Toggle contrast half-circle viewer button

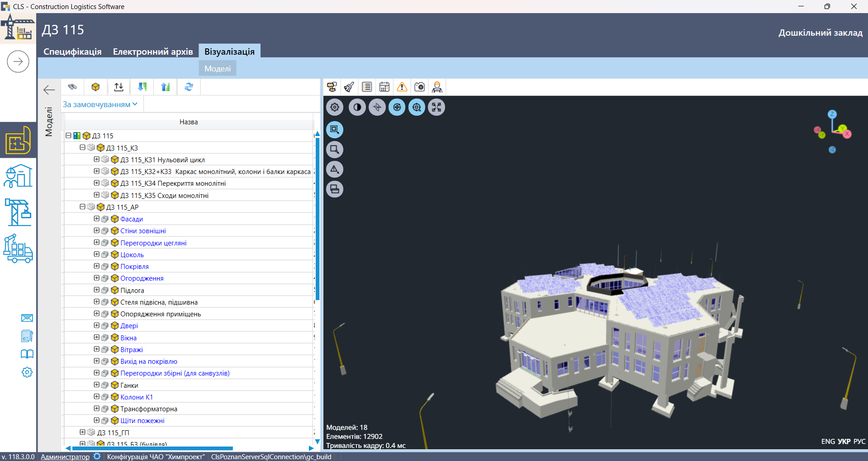(357, 107)
